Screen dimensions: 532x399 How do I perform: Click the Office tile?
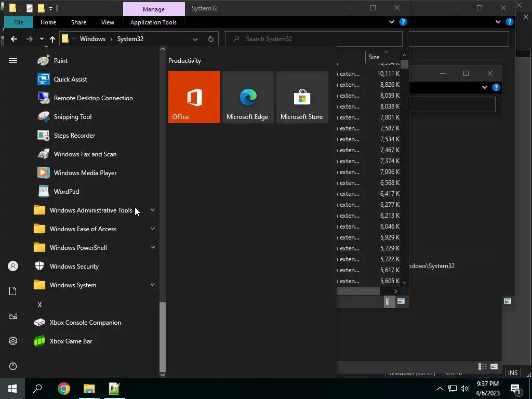(194, 97)
